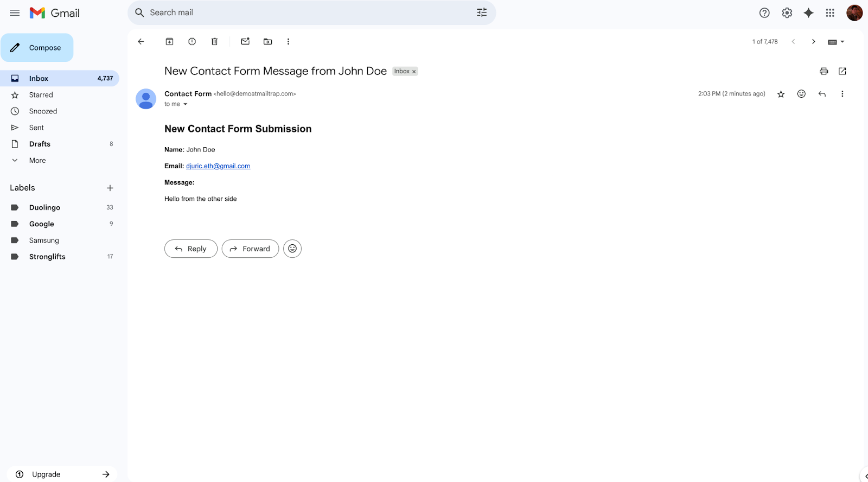Viewport: 868px width, 482px height.
Task: Archive this email using the toolbar icon
Action: point(169,42)
